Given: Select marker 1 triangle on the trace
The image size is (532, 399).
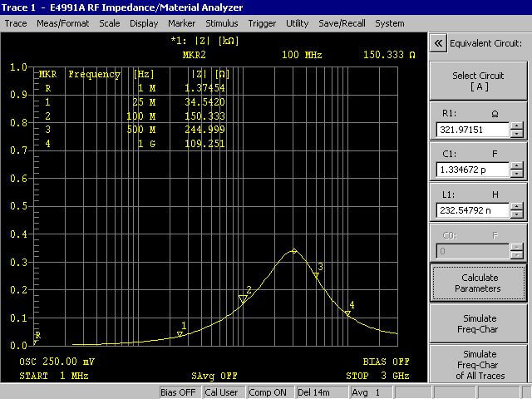Looking at the screenshot, I should pos(180,334).
